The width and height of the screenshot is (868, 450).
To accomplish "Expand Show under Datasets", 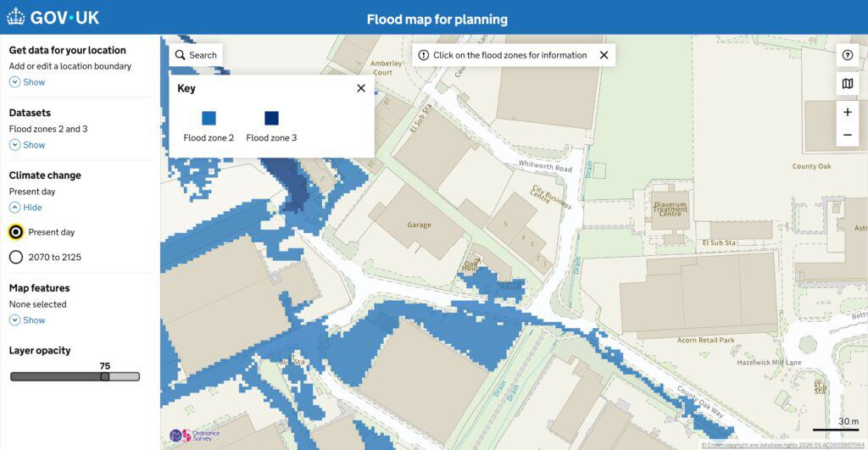I will pyautogui.click(x=27, y=145).
